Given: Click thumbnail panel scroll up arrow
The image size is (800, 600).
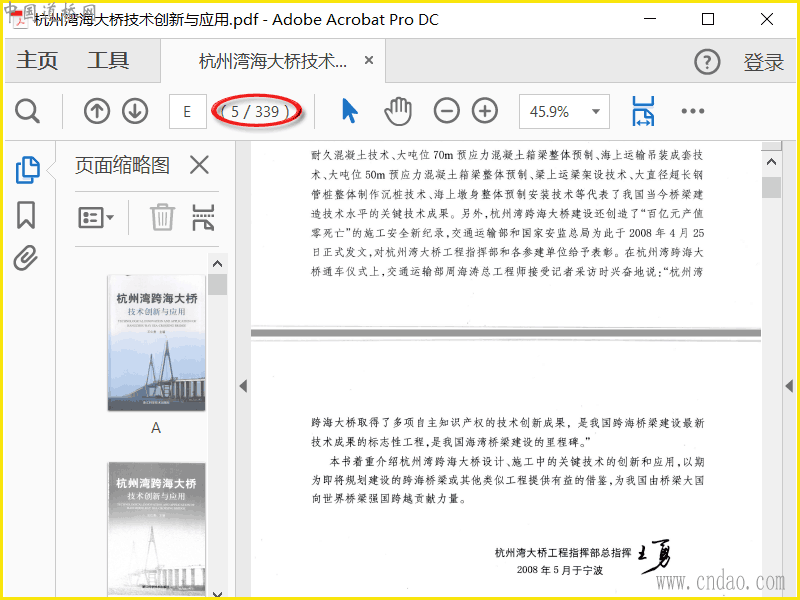Looking at the screenshot, I should pos(217,264).
